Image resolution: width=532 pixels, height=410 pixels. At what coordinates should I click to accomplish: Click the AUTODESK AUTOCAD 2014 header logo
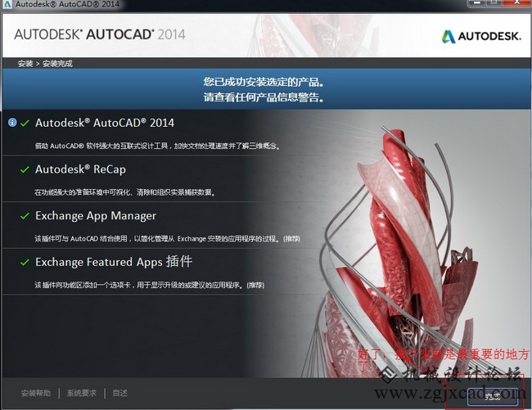pos(100,34)
